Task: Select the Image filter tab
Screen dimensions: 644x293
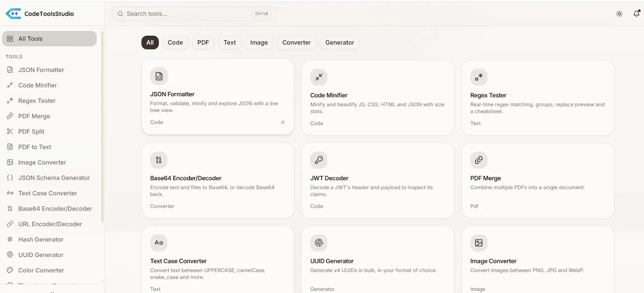Action: point(259,43)
